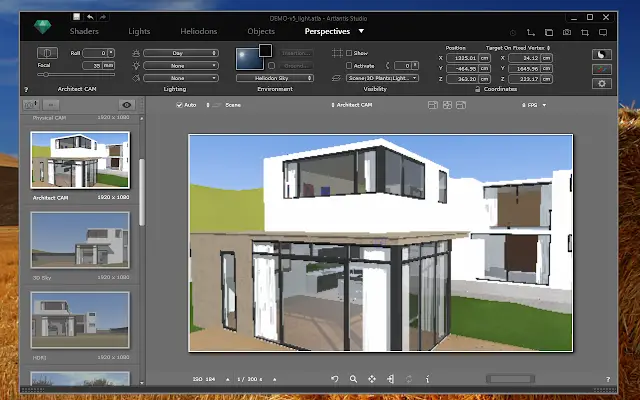The height and width of the screenshot is (400, 640).
Task: Click the help question mark in inspector
Action: (27, 89)
